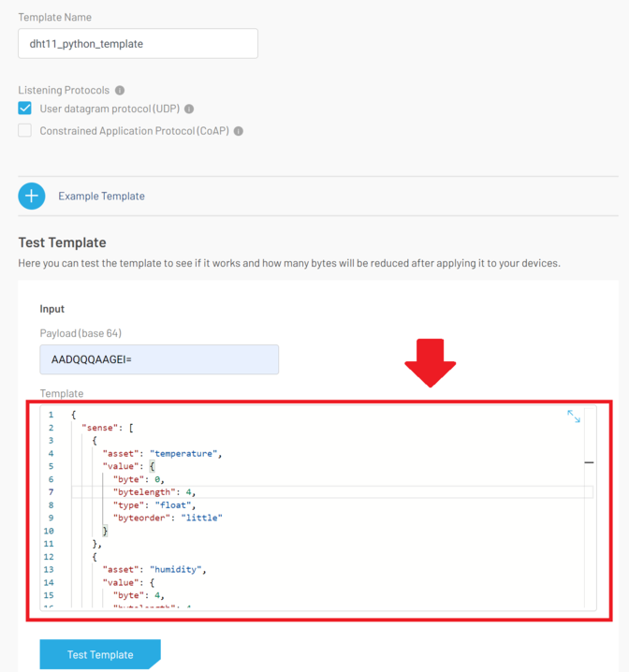629x672 pixels.
Task: Click the "sense" key in the template code
Action: click(100, 428)
